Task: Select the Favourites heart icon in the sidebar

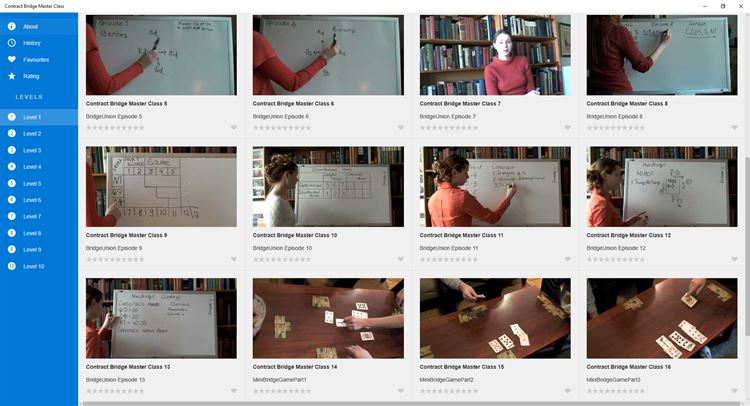Action: (11, 59)
